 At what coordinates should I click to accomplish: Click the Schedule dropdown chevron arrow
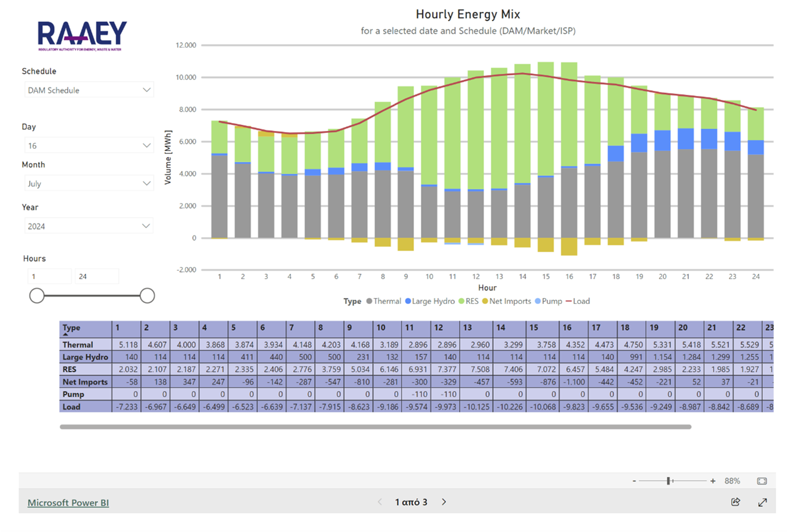click(x=146, y=90)
